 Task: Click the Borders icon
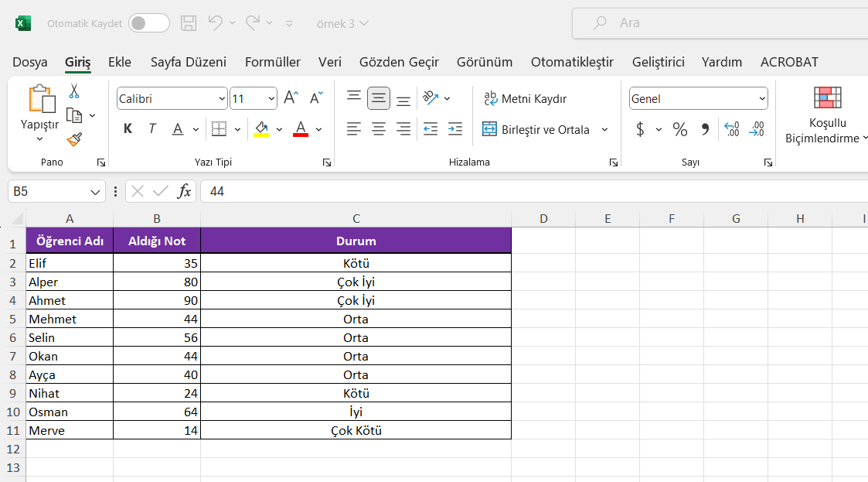(x=220, y=129)
